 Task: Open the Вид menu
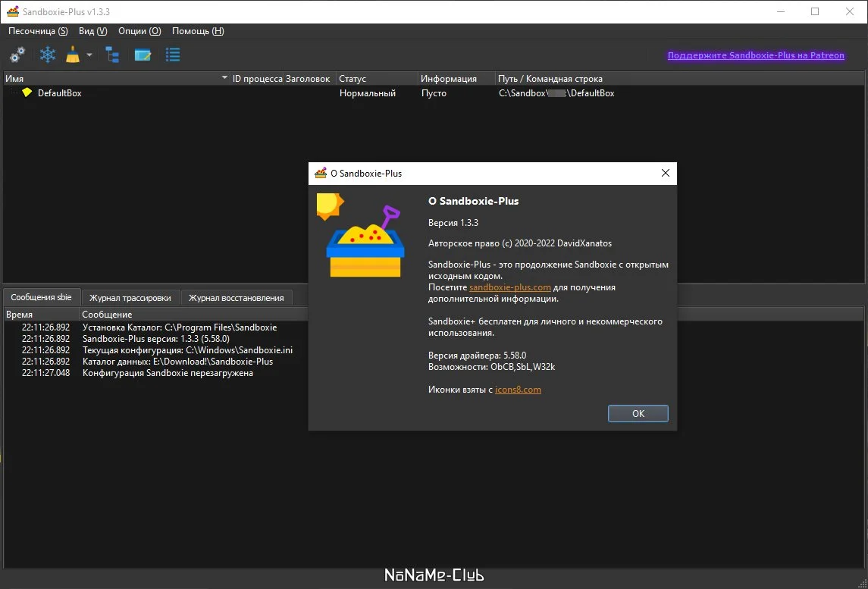click(x=93, y=31)
